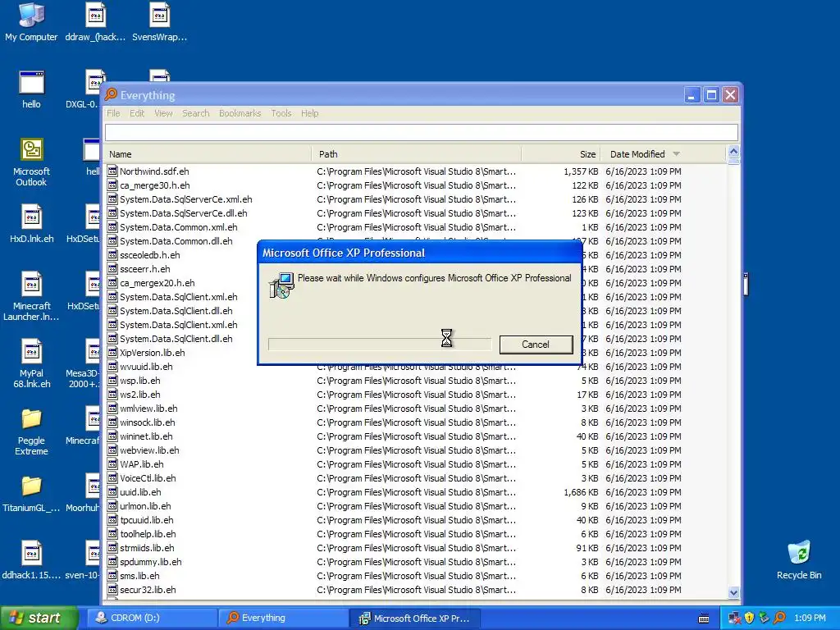Screen dimensions: 840x630
Task: Open the Edit menu in Everything
Action: (x=137, y=113)
